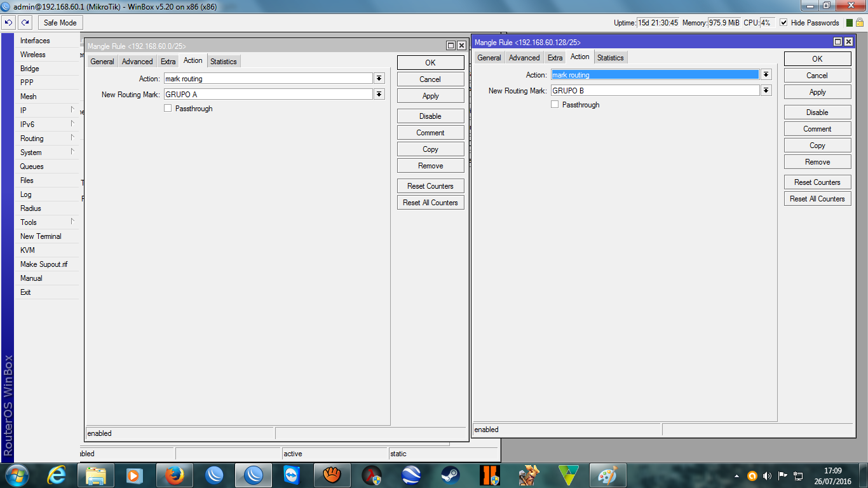Click Reset All Counters in the 192.168.60.128/25 rule
The width and height of the screenshot is (868, 488).
tap(817, 199)
